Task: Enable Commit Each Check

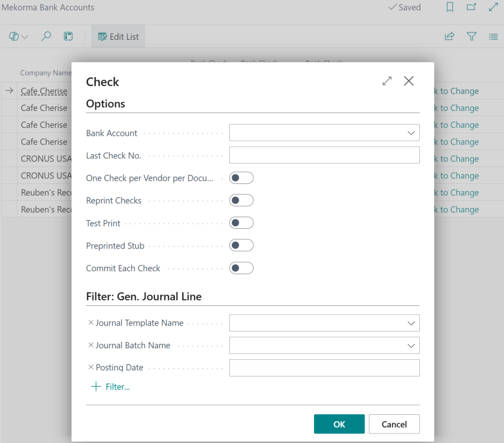Action: click(241, 268)
